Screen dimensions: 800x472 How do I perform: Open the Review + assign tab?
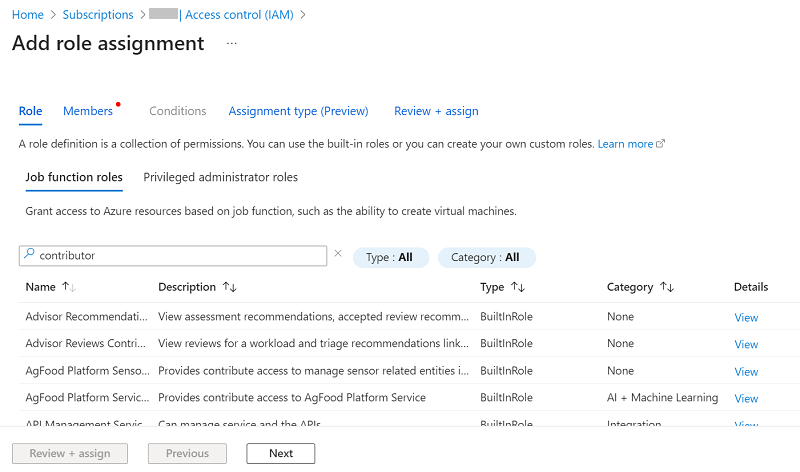(436, 111)
